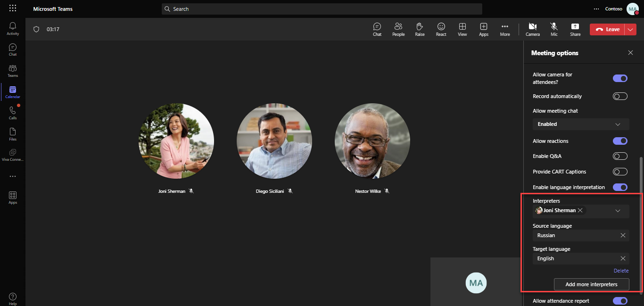
Task: Open reactions with the React icon
Action: click(441, 29)
